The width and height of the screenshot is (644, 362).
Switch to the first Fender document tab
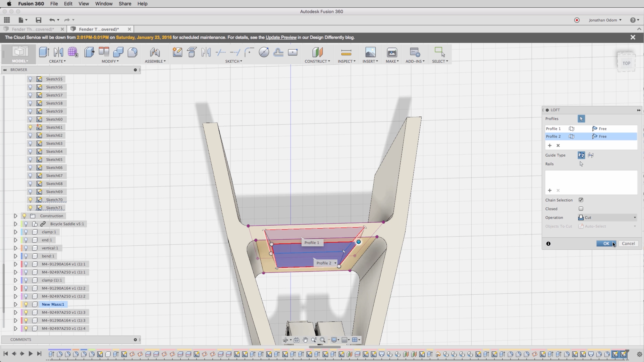[x=33, y=29]
